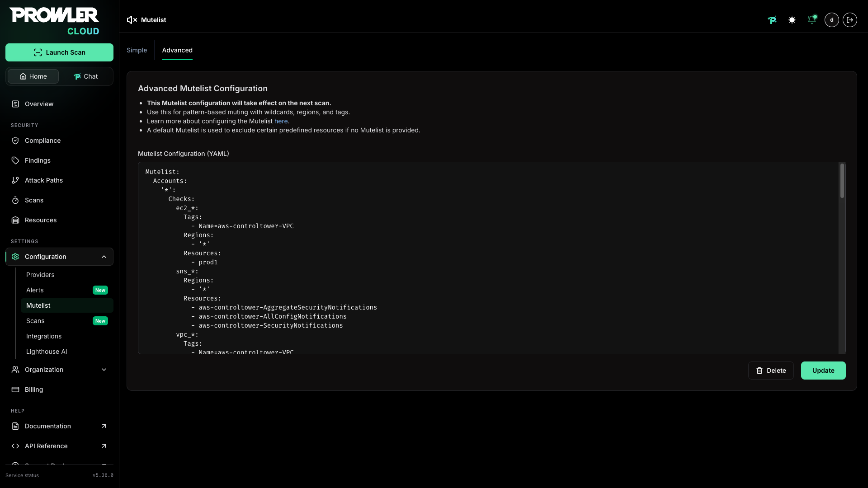Click the '- prod1' resource line
This screenshot has height=488, width=868.
[204, 262]
